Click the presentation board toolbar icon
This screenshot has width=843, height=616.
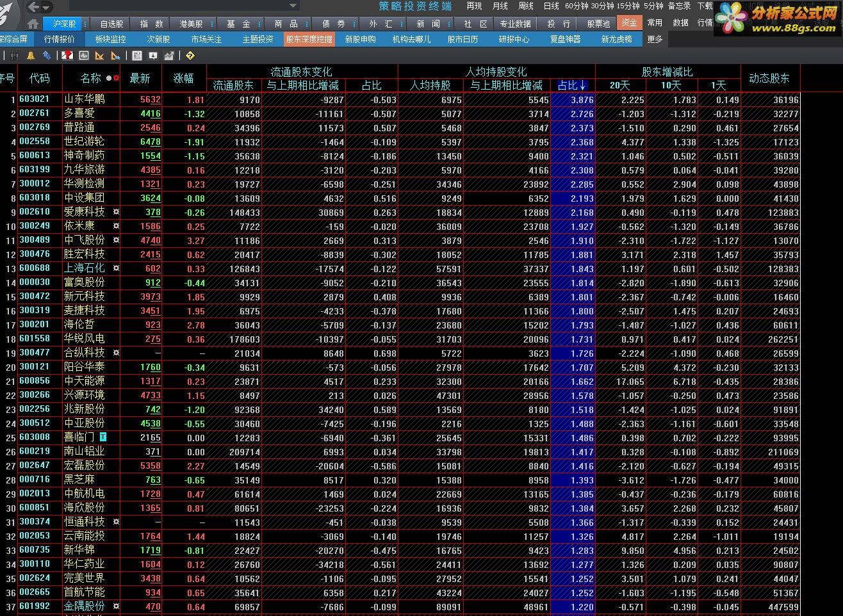153,56
